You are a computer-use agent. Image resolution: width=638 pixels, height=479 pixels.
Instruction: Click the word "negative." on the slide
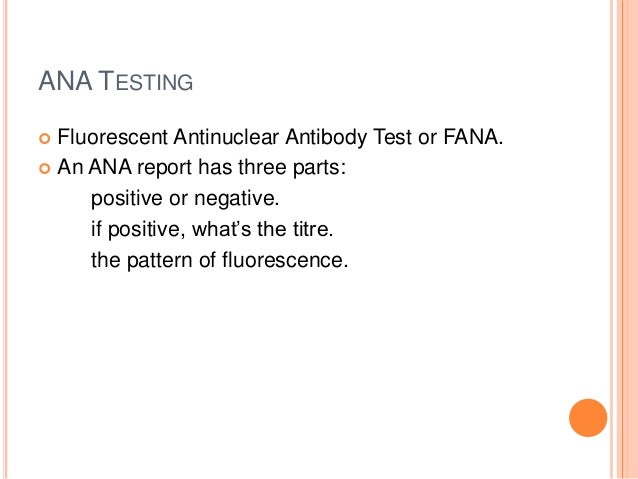(237, 199)
